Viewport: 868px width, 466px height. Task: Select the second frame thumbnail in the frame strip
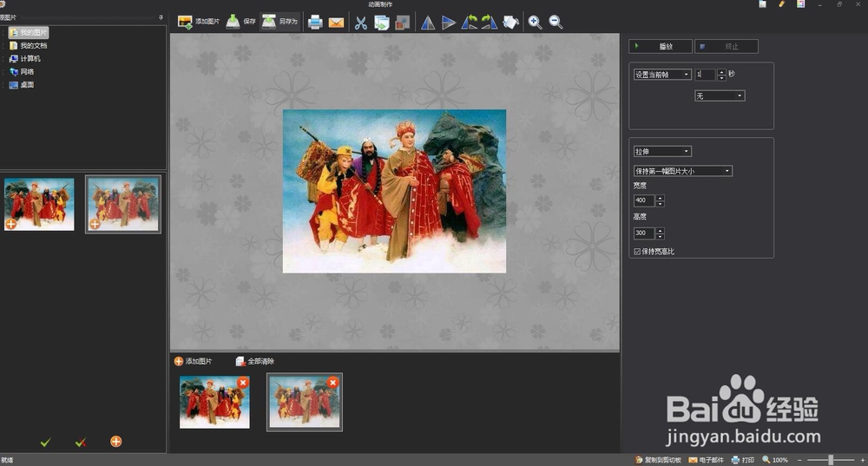(304, 403)
